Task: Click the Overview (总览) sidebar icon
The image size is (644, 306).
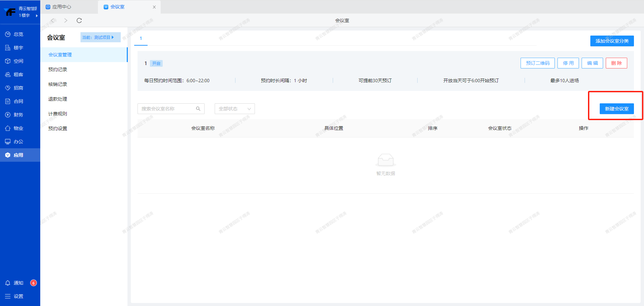Action: (8, 34)
